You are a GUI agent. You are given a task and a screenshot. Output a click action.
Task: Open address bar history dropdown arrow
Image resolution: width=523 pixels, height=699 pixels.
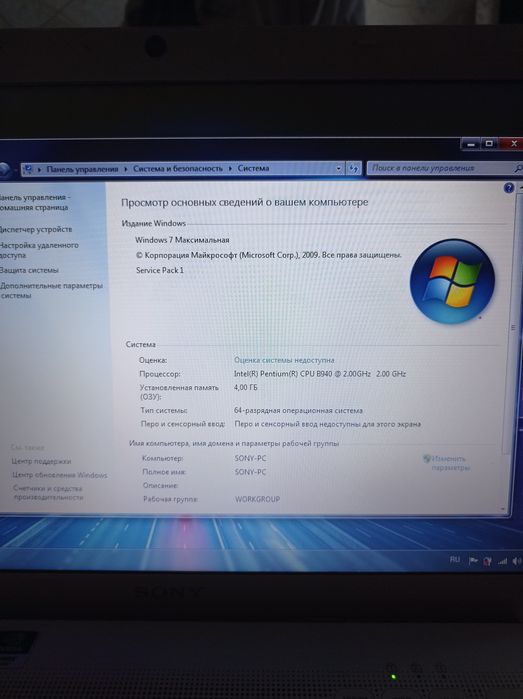[338, 169]
